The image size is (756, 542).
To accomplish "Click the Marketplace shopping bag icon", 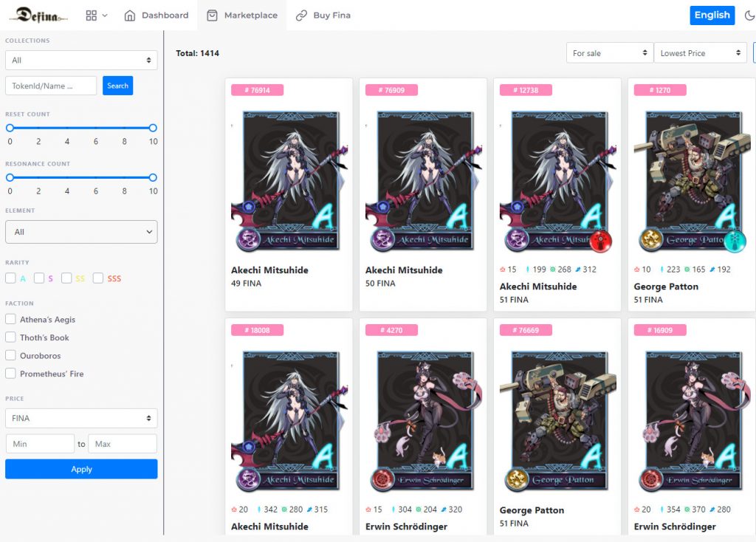I will 212,16.
